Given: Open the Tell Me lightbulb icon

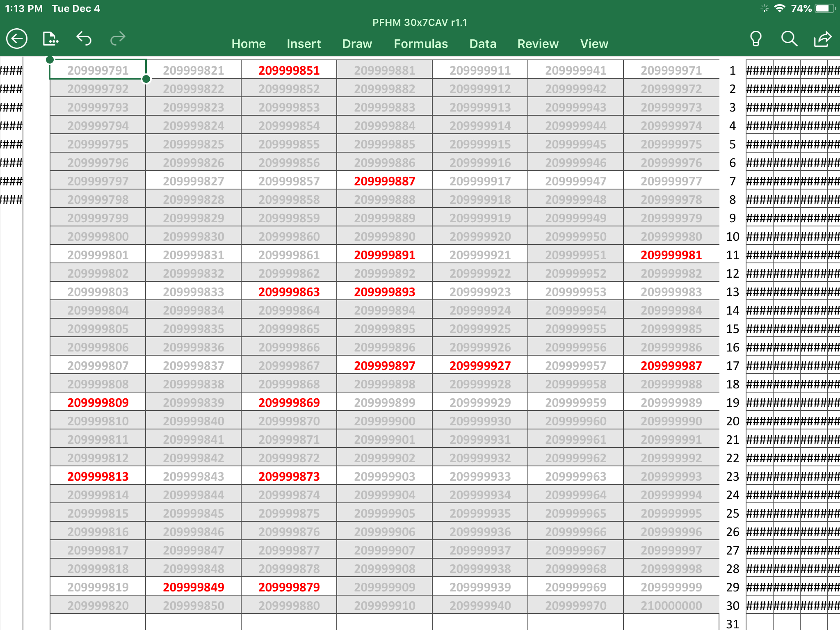Looking at the screenshot, I should 756,39.
